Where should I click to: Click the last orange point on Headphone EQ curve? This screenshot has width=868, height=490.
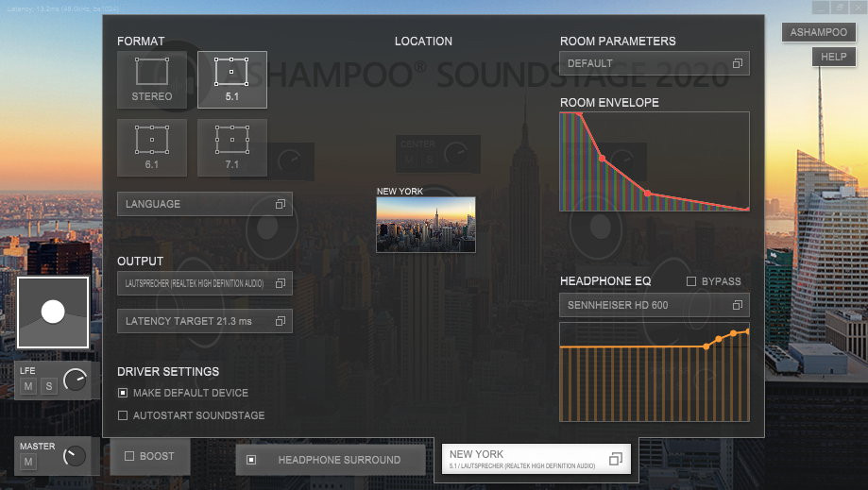pos(747,331)
